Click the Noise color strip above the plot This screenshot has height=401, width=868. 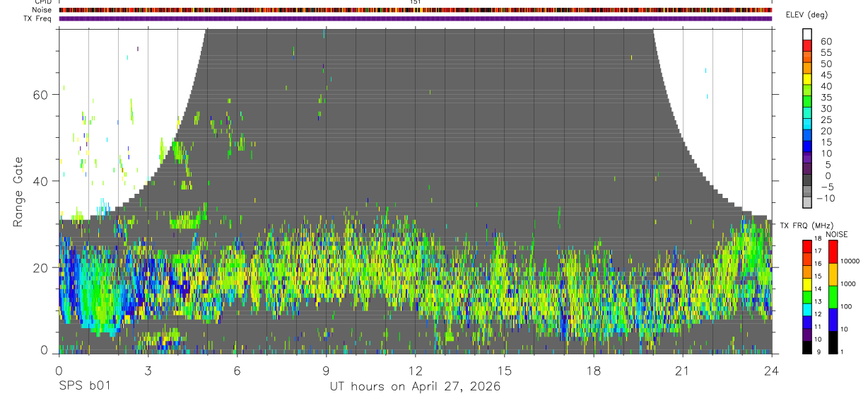point(416,10)
